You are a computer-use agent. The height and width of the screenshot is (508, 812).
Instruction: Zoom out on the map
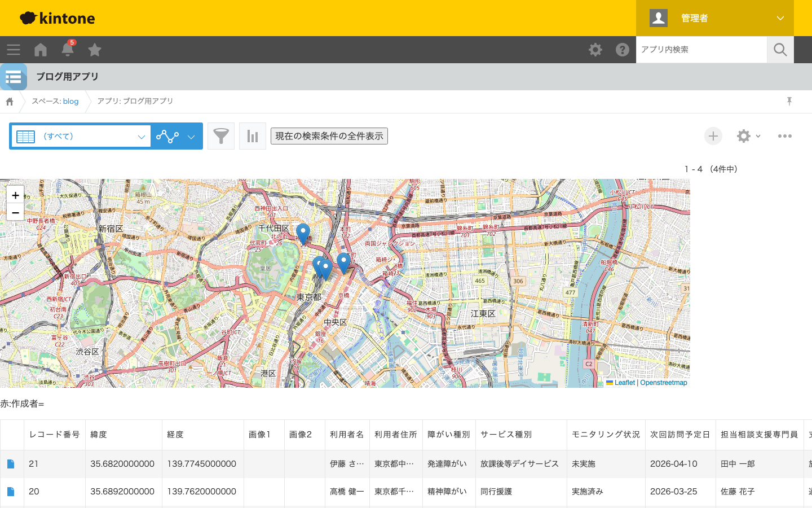(x=15, y=212)
